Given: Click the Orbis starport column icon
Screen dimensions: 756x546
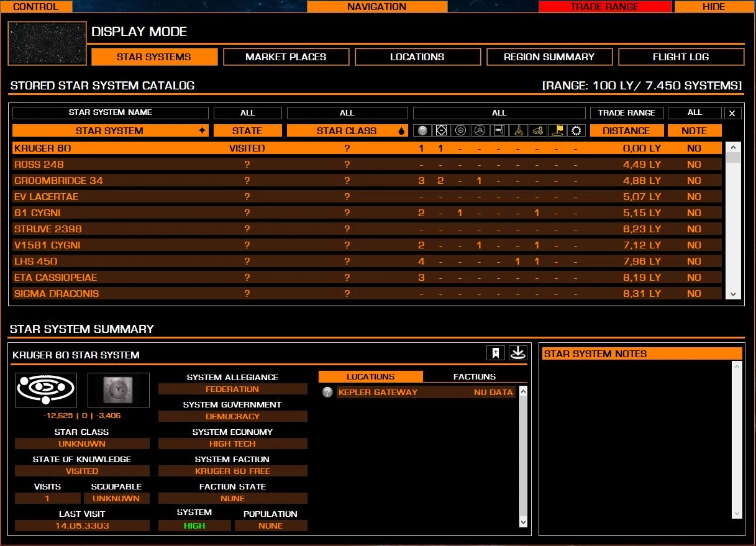Looking at the screenshot, I should (480, 130).
